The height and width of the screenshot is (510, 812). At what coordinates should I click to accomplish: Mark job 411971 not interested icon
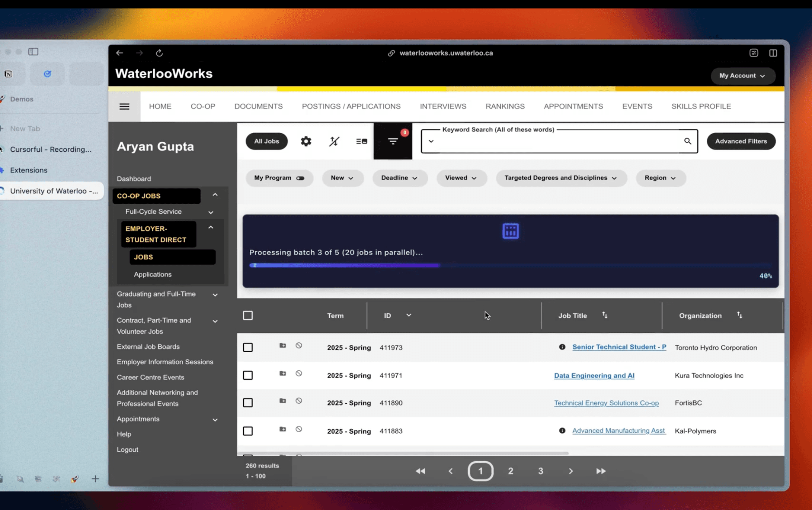pos(299,373)
